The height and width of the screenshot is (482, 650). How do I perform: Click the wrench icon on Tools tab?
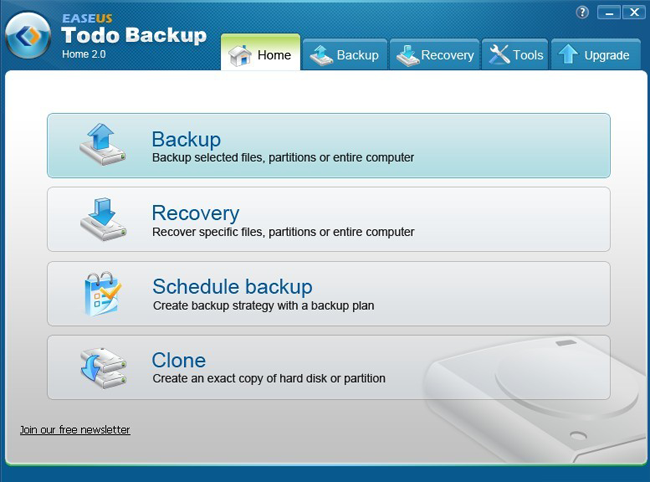tap(498, 55)
